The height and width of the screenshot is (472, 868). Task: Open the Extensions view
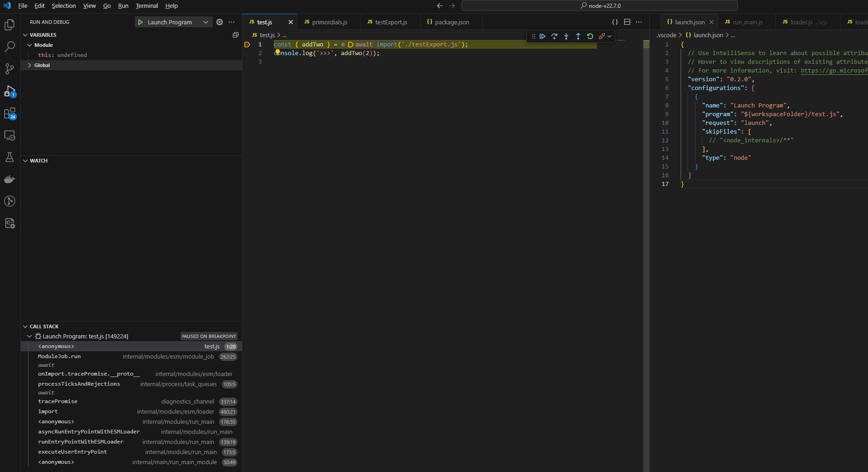[10, 113]
